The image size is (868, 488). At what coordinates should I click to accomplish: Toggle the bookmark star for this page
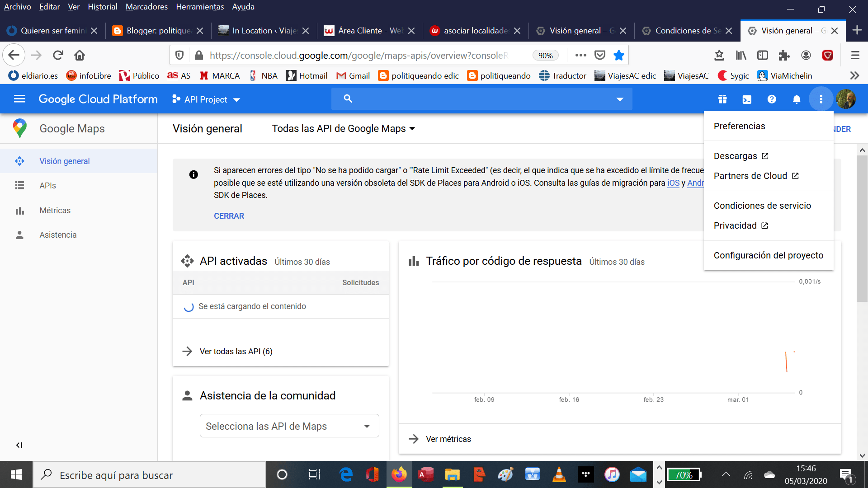pos(618,55)
